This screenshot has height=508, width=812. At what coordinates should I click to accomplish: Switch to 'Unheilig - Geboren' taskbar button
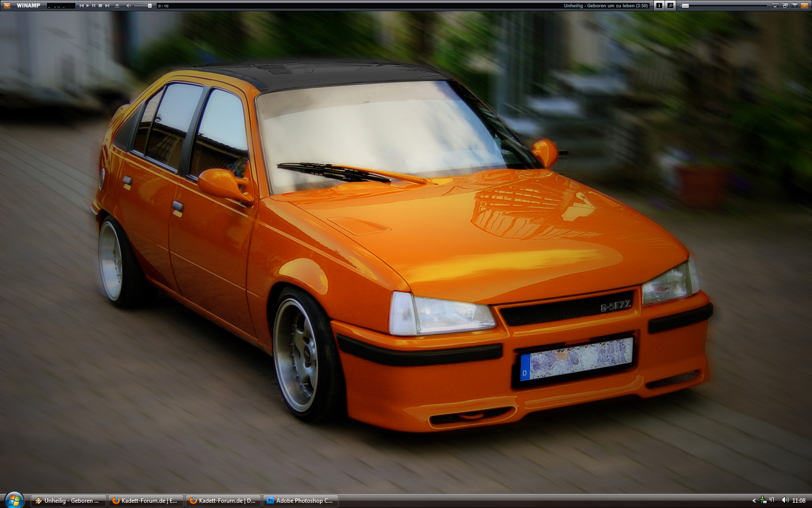68,501
